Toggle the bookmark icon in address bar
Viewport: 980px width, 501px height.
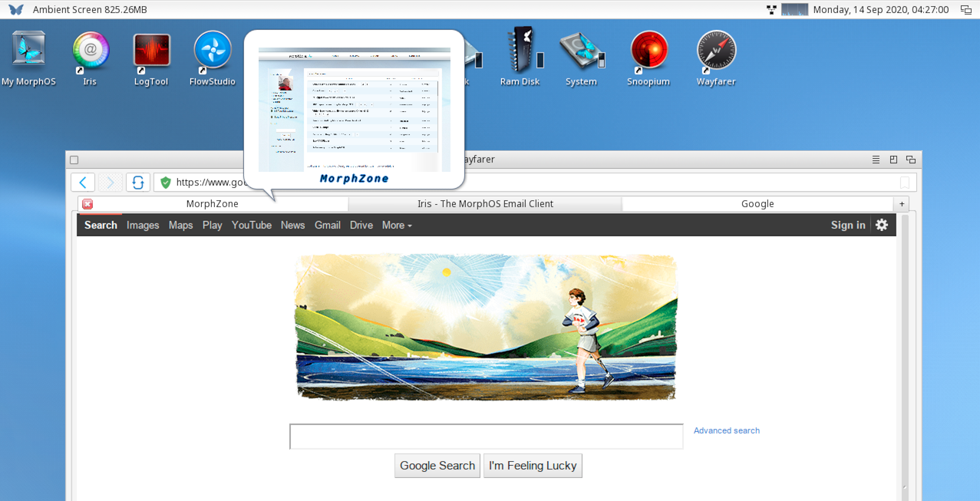(x=905, y=183)
